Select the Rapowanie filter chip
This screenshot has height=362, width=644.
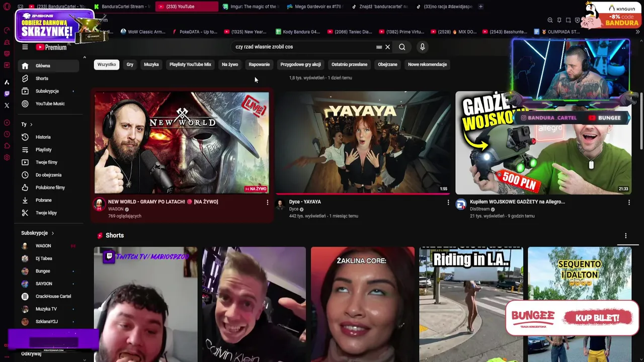(x=259, y=64)
